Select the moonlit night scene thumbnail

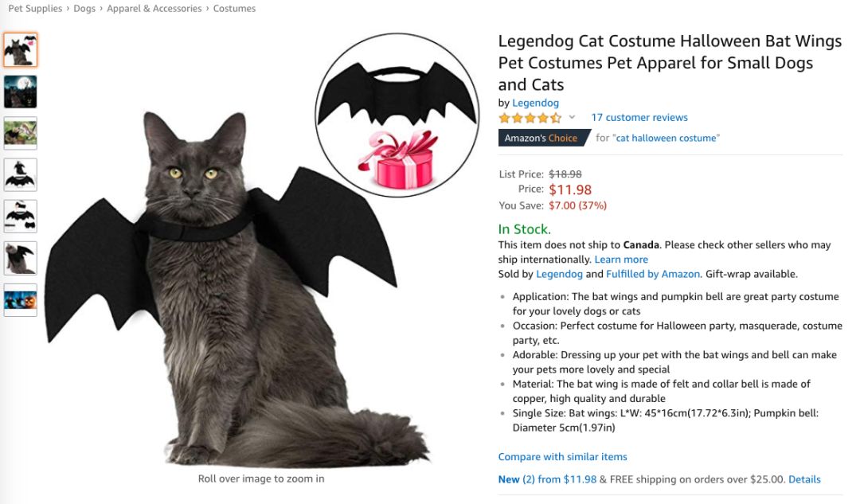coord(20,92)
